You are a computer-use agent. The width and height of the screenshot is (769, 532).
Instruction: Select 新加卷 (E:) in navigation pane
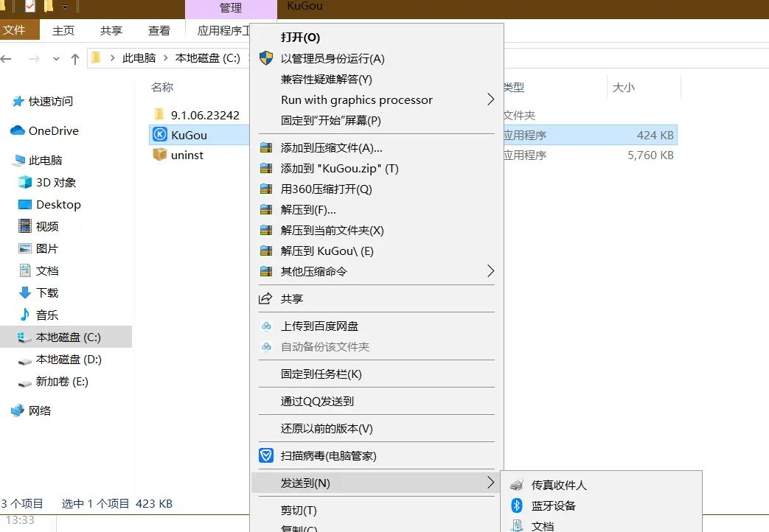pyautogui.click(x=62, y=382)
